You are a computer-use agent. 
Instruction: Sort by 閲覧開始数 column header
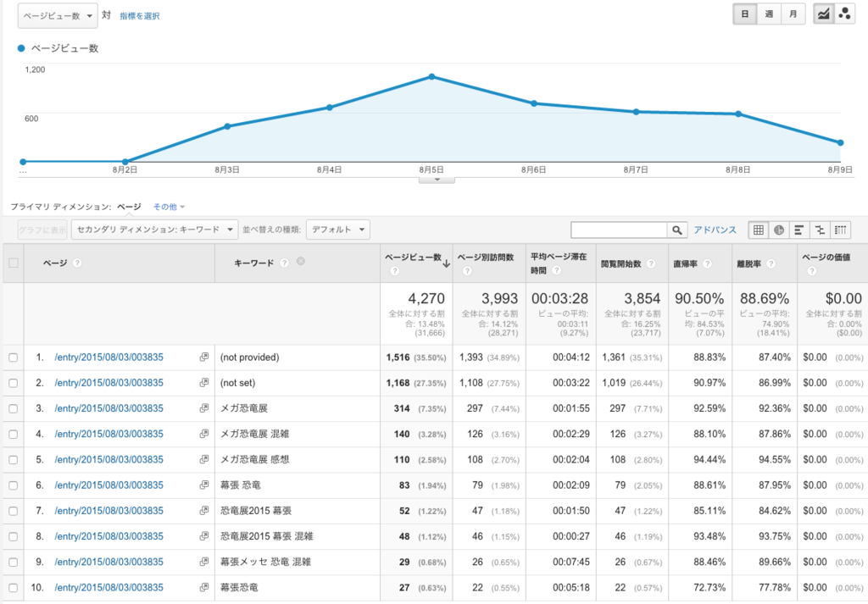(621, 263)
